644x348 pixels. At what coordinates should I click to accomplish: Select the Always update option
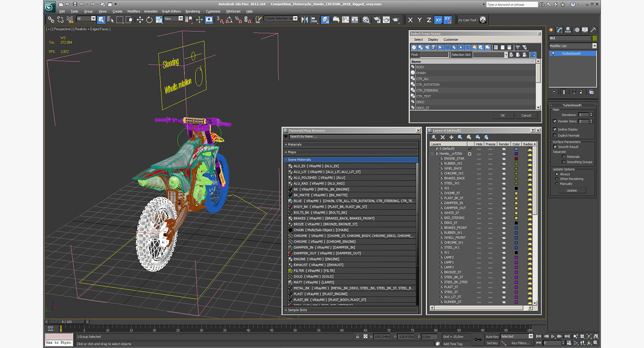tap(557, 174)
